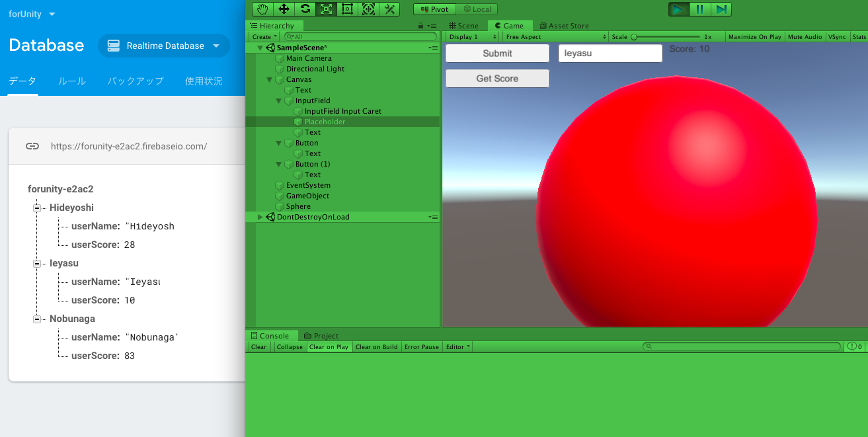Click the Clear button in Console
The image size is (868, 437).
[x=259, y=347]
